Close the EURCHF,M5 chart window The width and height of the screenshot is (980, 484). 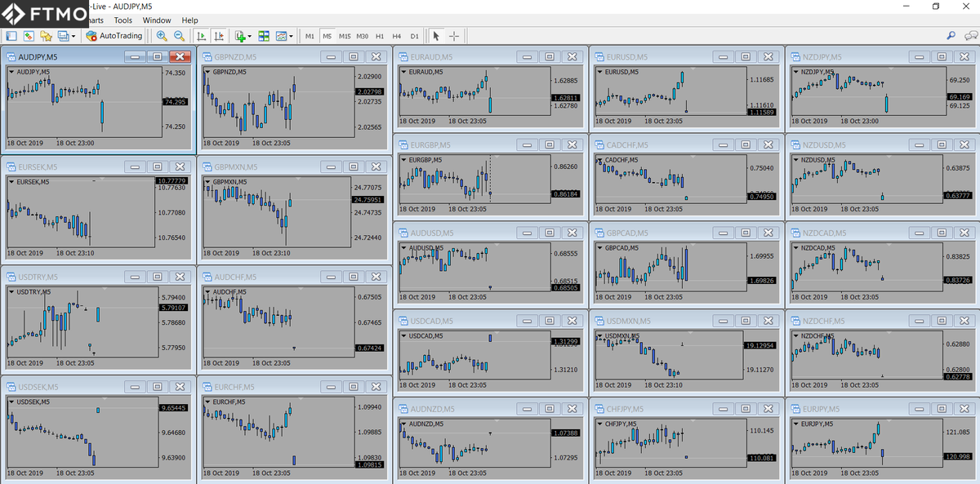376,387
